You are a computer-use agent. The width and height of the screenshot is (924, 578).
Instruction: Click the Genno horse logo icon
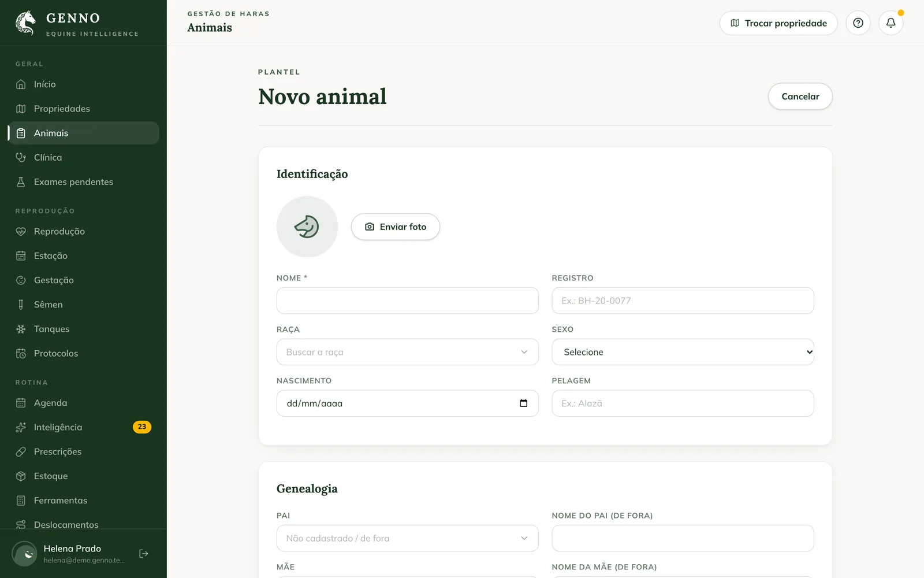click(25, 23)
